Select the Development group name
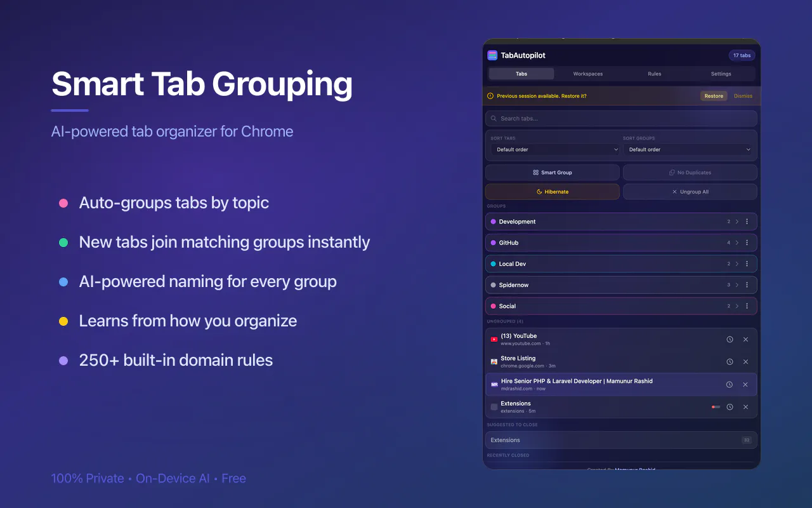This screenshot has width=812, height=508. (x=517, y=222)
